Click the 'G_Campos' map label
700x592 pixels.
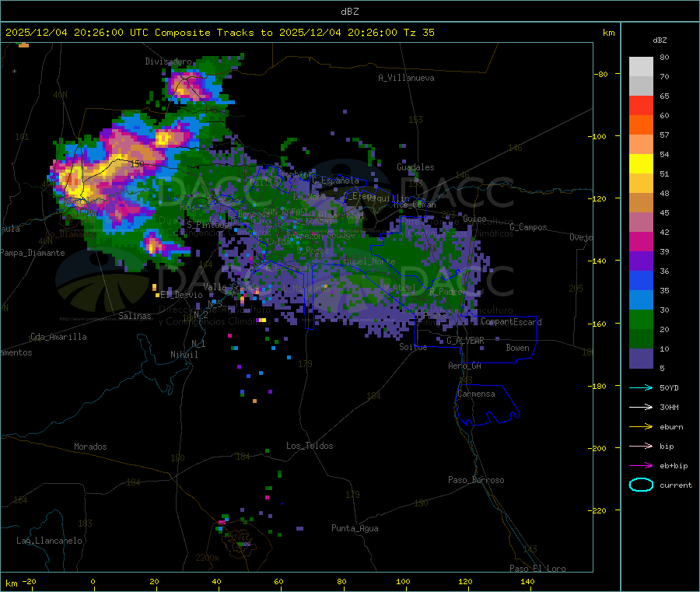pyautogui.click(x=528, y=227)
